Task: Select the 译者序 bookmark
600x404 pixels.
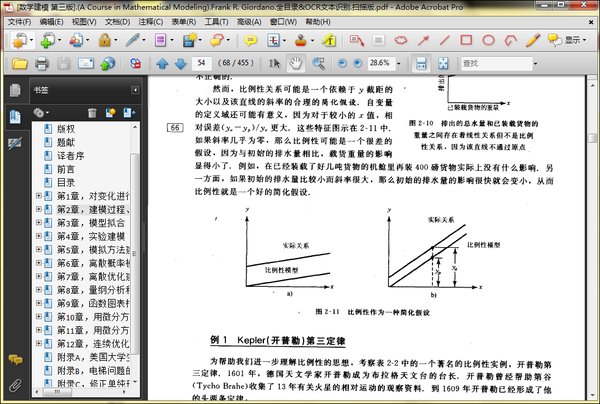Action: coord(70,156)
